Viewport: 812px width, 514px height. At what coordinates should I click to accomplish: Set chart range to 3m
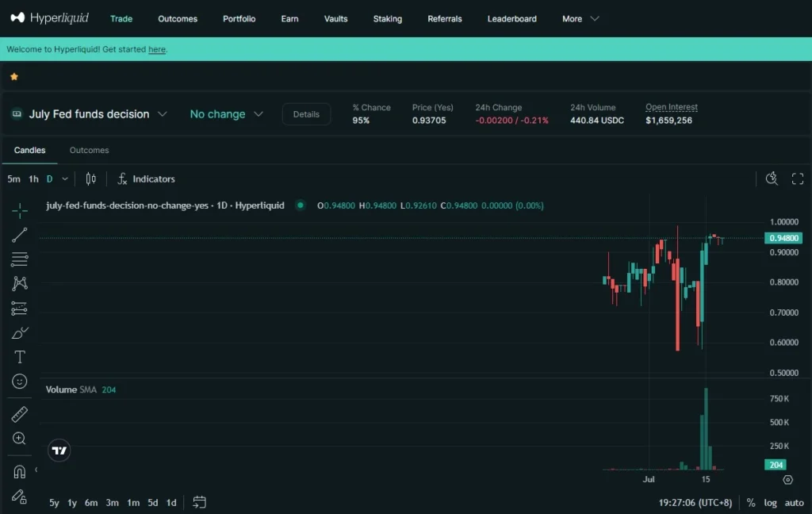click(x=112, y=503)
